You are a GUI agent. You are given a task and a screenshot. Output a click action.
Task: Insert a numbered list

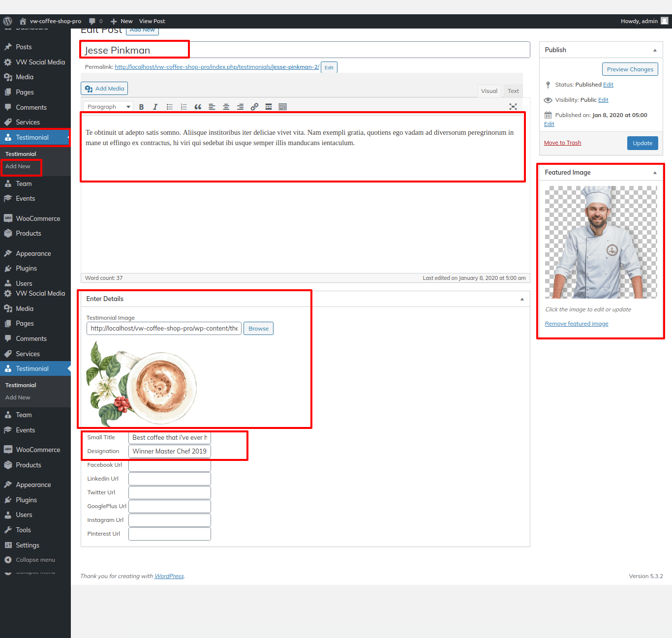tap(183, 107)
